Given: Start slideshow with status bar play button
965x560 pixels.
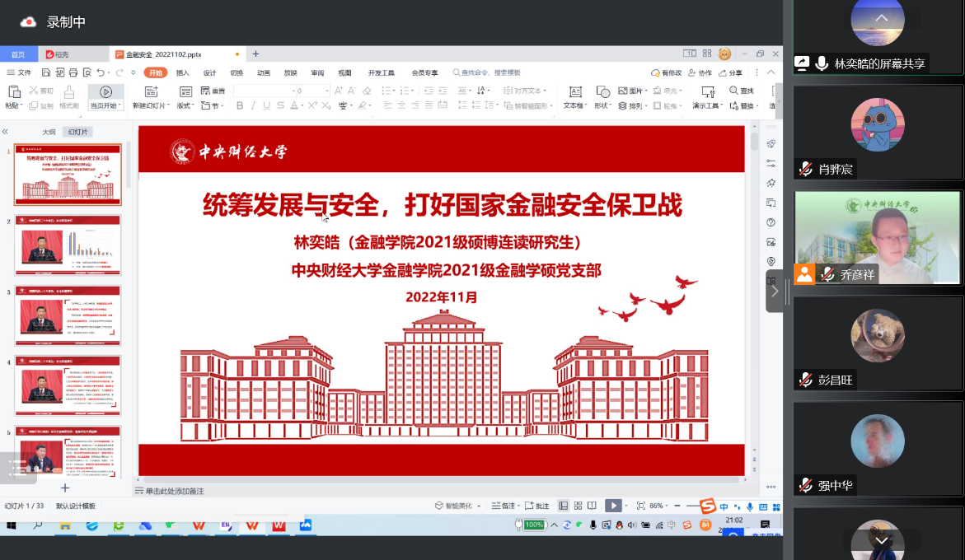Looking at the screenshot, I should click(613, 506).
